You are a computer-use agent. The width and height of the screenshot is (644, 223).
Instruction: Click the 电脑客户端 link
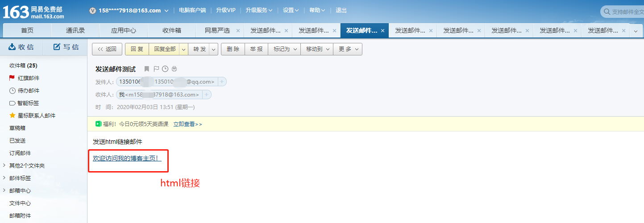pyautogui.click(x=192, y=10)
